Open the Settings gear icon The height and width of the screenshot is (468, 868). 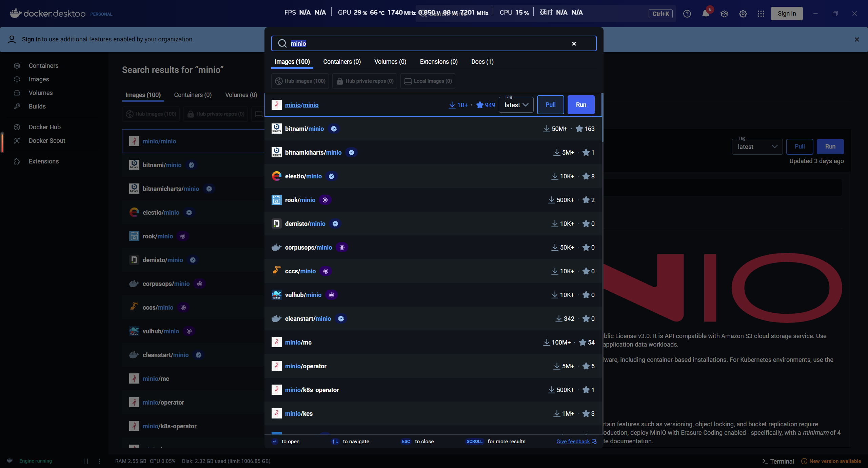(x=743, y=14)
